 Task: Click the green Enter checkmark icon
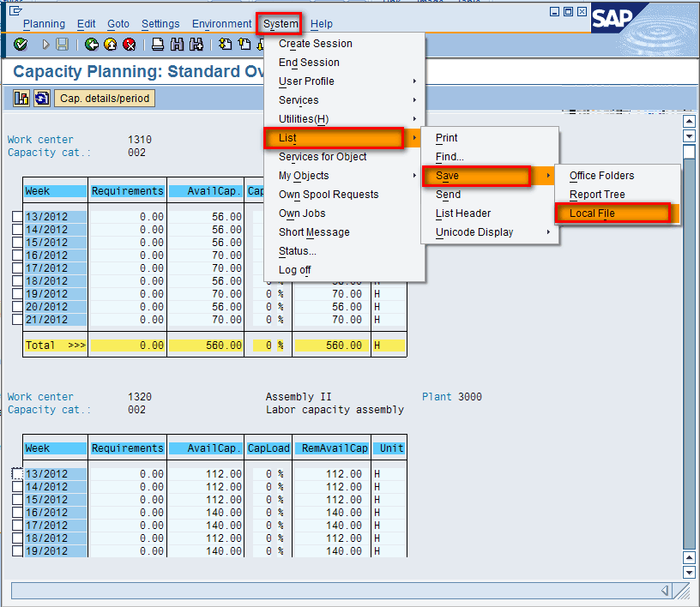pos(21,45)
